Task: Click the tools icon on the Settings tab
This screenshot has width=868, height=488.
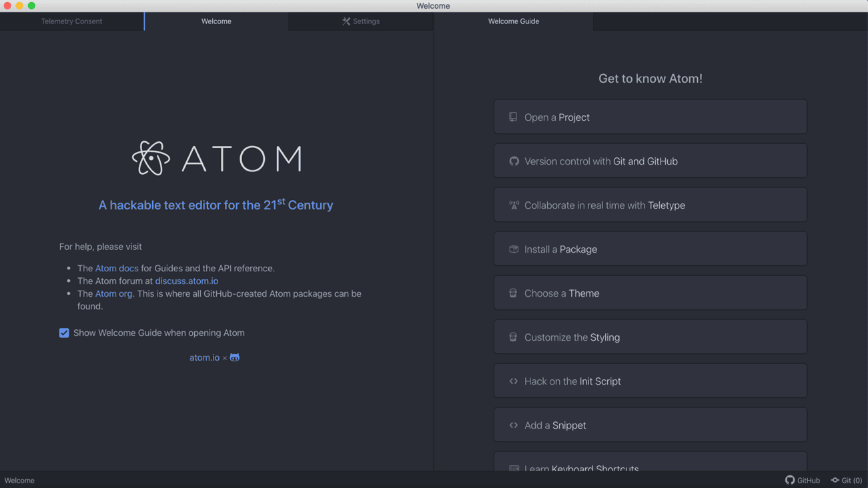Action: coord(346,21)
